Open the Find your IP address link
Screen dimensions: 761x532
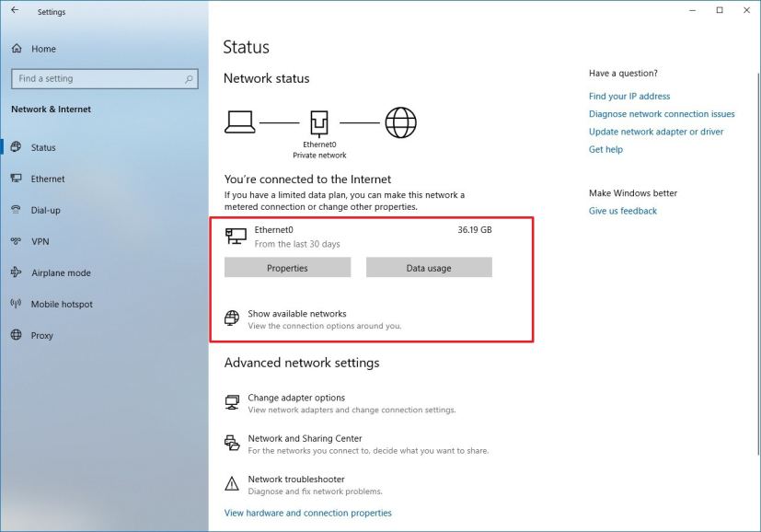(x=629, y=96)
